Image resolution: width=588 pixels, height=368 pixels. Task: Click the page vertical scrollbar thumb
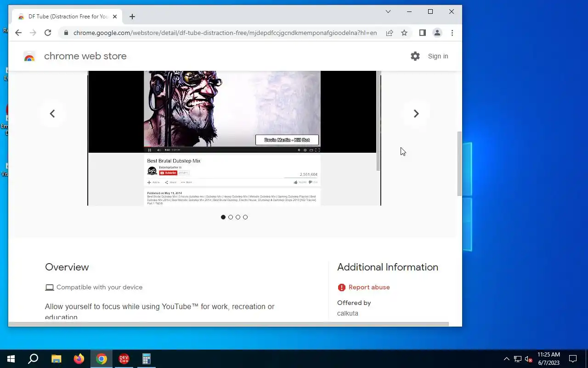coord(459,164)
